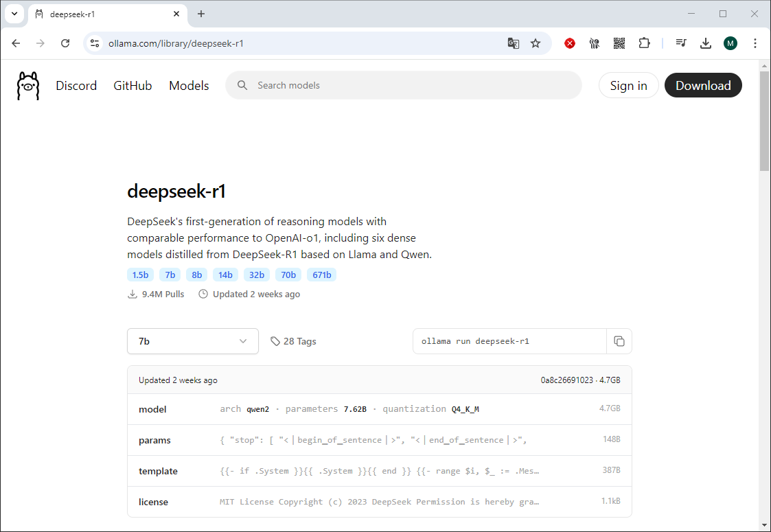771x532 pixels.
Task: Click the ollama run deepseek-r1 command field
Action: pyautogui.click(x=510, y=341)
